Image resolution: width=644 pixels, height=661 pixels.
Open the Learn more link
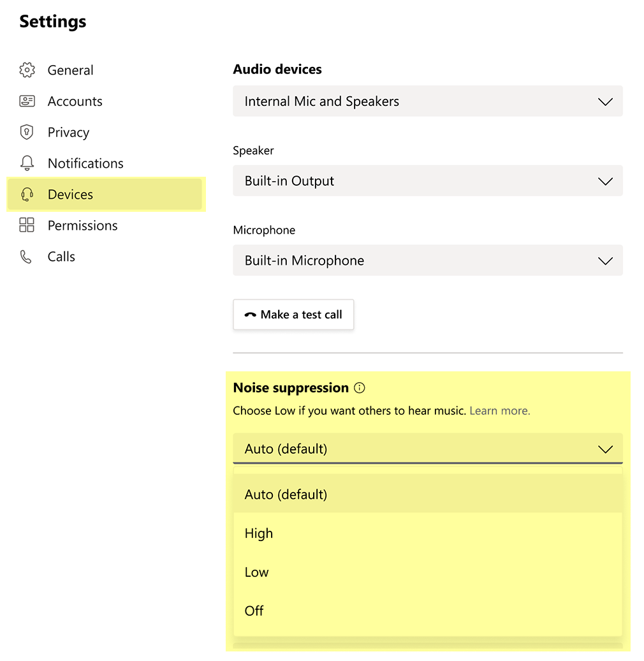(499, 411)
